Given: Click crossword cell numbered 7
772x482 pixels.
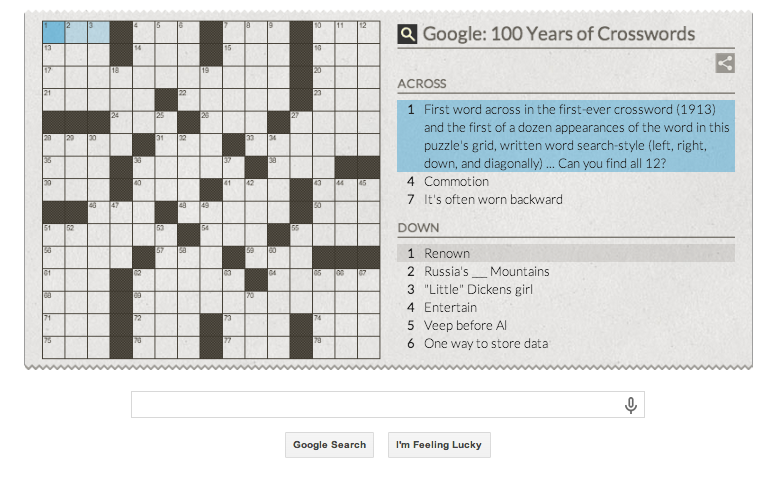Looking at the screenshot, I should [x=234, y=32].
